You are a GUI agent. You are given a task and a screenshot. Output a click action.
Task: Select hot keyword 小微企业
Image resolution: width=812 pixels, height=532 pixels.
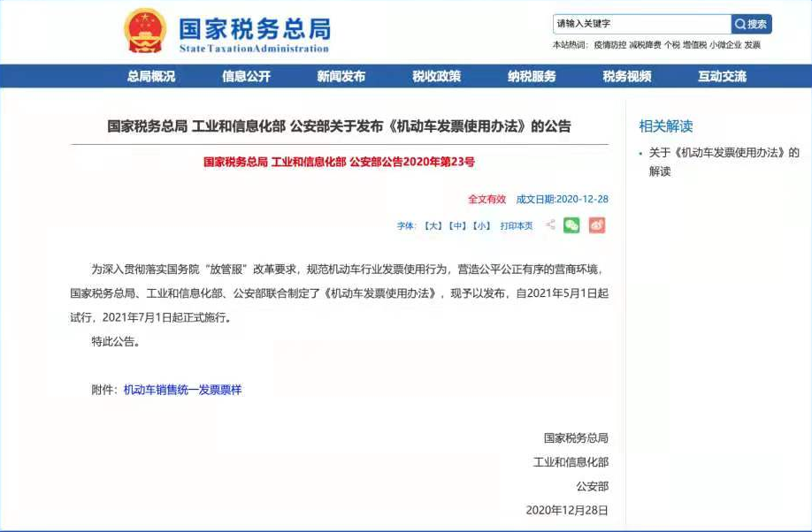[x=725, y=45]
